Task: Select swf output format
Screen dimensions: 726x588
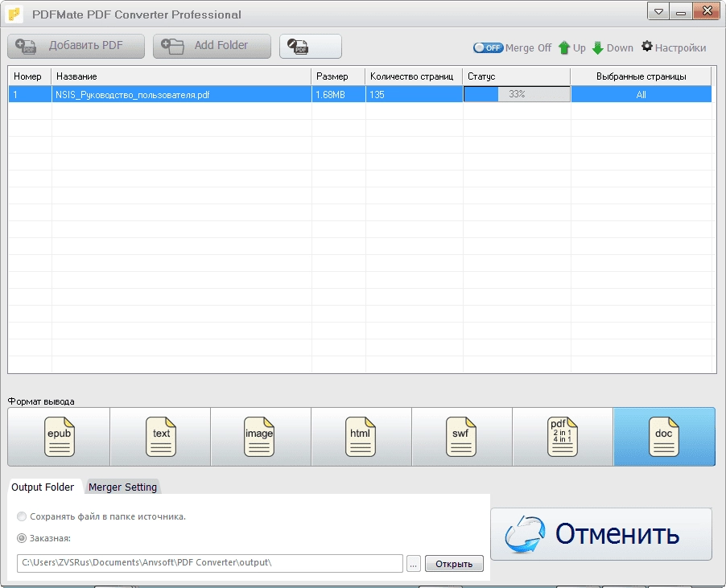Action: [x=460, y=437]
